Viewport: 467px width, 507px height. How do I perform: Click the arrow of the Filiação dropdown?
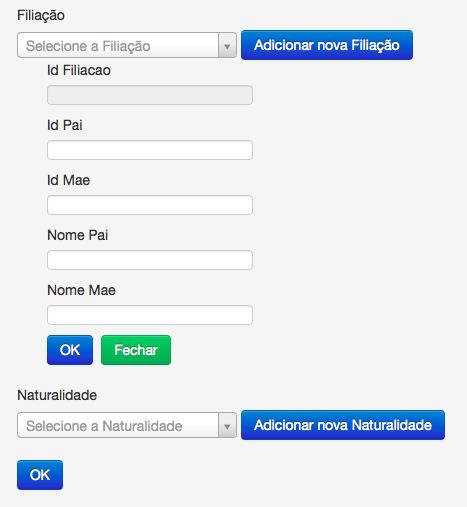coord(227,45)
